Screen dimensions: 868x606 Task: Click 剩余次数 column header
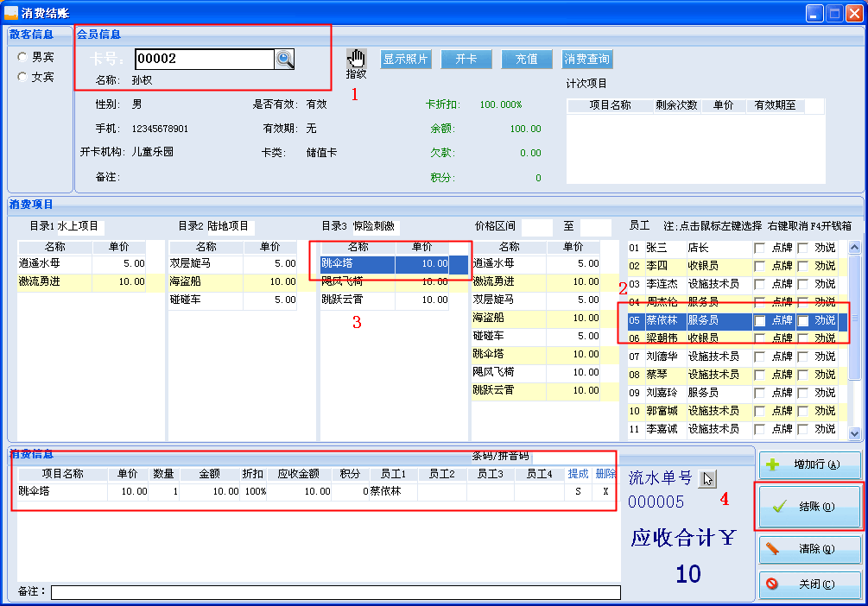point(676,105)
